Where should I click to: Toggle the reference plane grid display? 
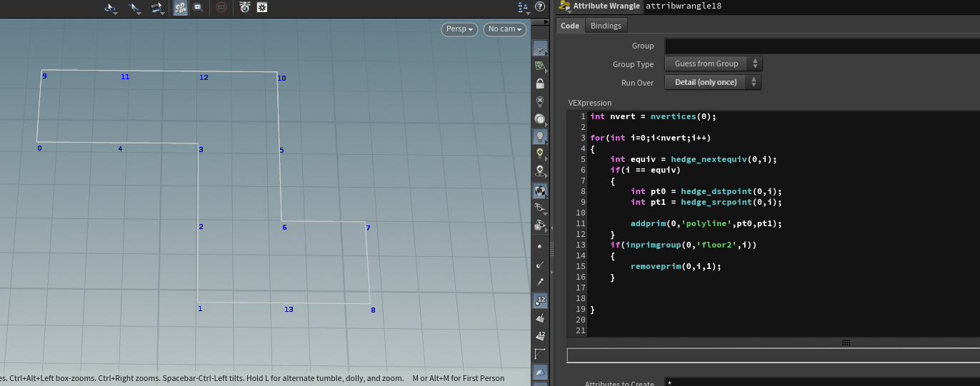tap(541, 49)
